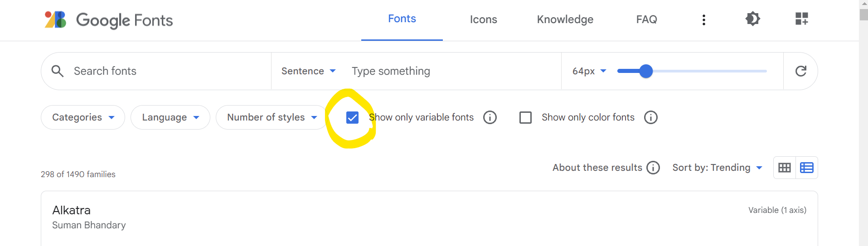Uncheck Show only variable fonts
Screen dimensions: 868x246
click(x=352, y=117)
